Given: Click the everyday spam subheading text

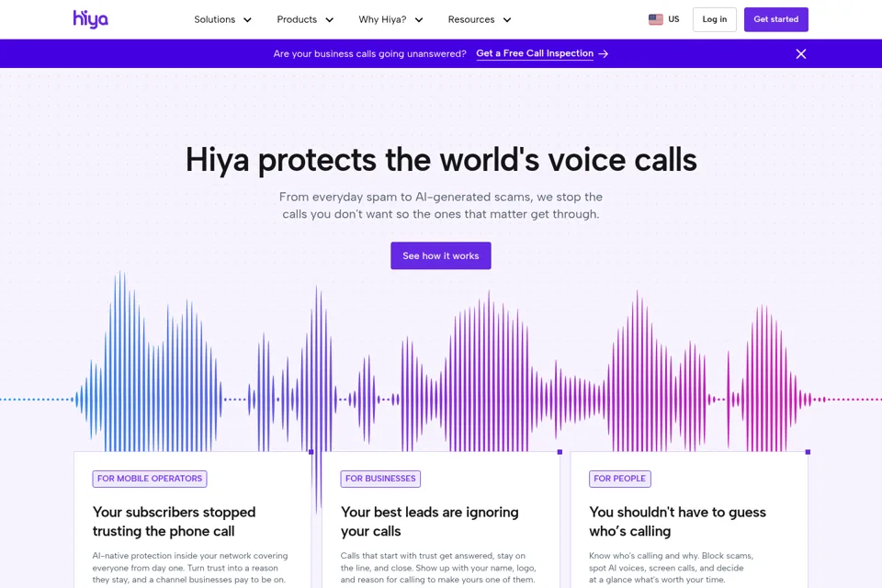Looking at the screenshot, I should pyautogui.click(x=441, y=206).
